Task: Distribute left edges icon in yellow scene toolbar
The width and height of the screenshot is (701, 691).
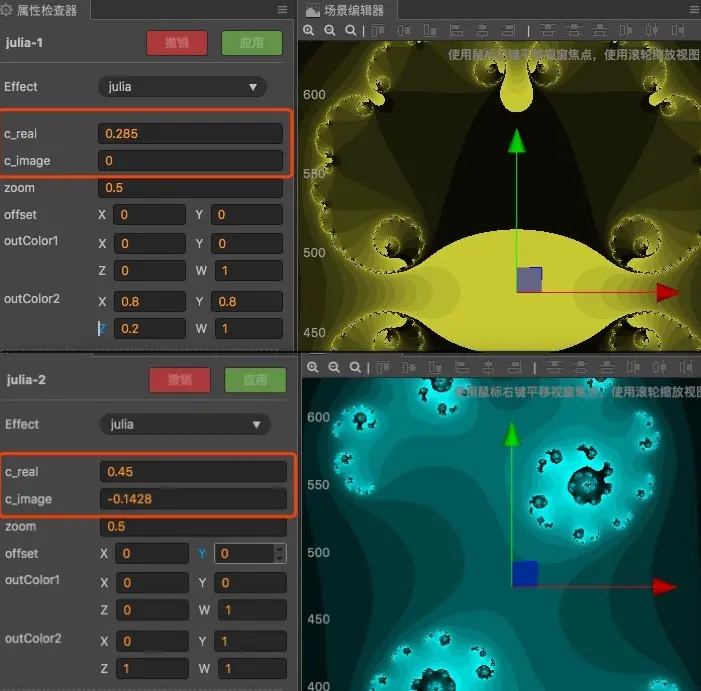Action: 626,30
